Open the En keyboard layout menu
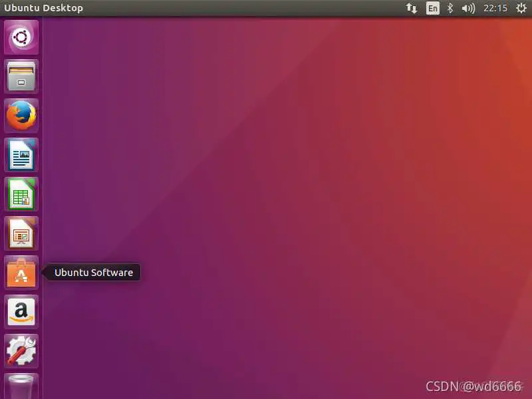Image resolution: width=532 pixels, height=399 pixels. (x=432, y=9)
